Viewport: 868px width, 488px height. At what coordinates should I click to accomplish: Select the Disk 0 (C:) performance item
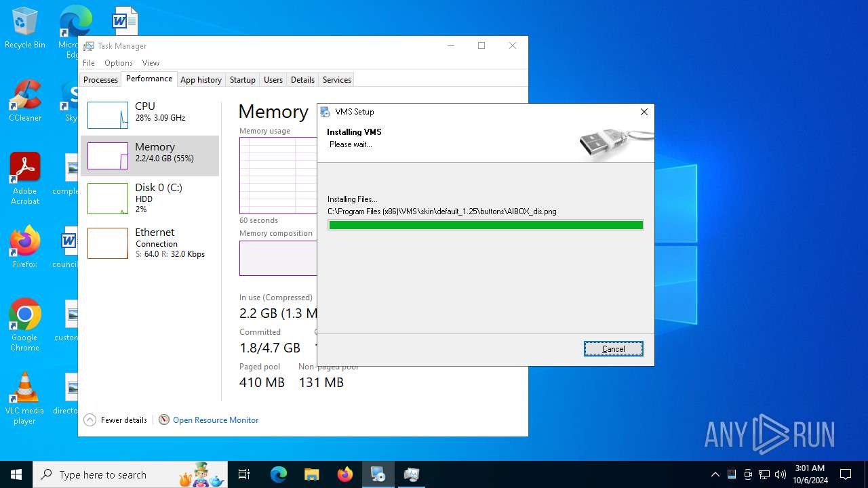click(150, 199)
